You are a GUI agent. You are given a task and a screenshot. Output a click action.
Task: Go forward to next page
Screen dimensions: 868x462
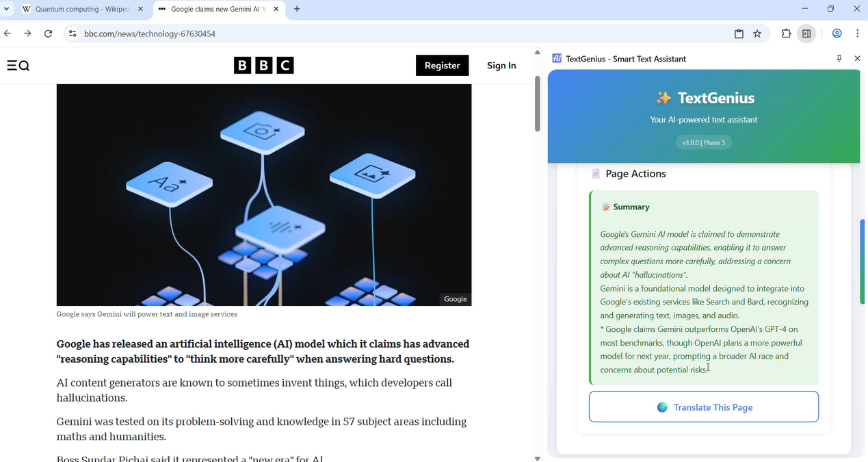[x=27, y=34]
